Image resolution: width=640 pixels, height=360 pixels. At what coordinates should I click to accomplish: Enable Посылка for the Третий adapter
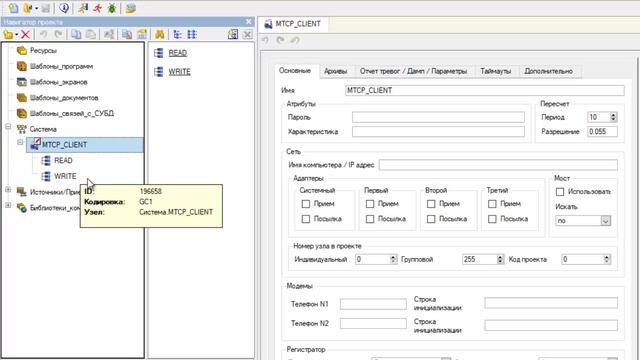coord(492,219)
